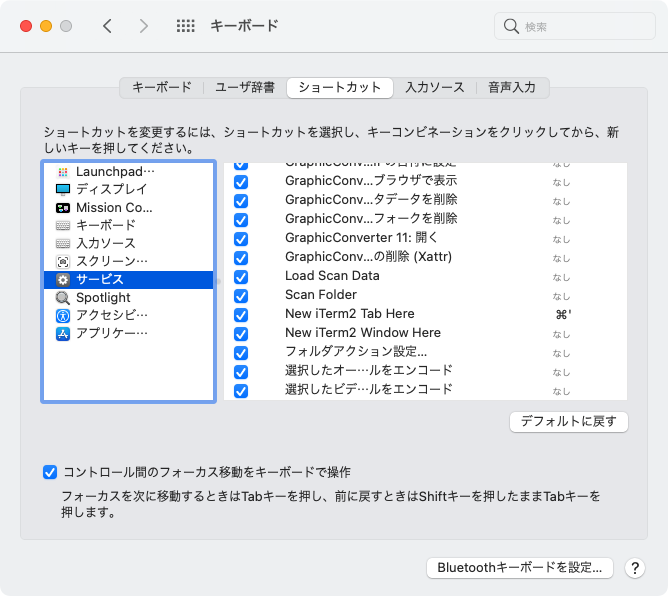Toggle New iTerm2 Window Here checkbox
The image size is (668, 596).
pos(241,334)
